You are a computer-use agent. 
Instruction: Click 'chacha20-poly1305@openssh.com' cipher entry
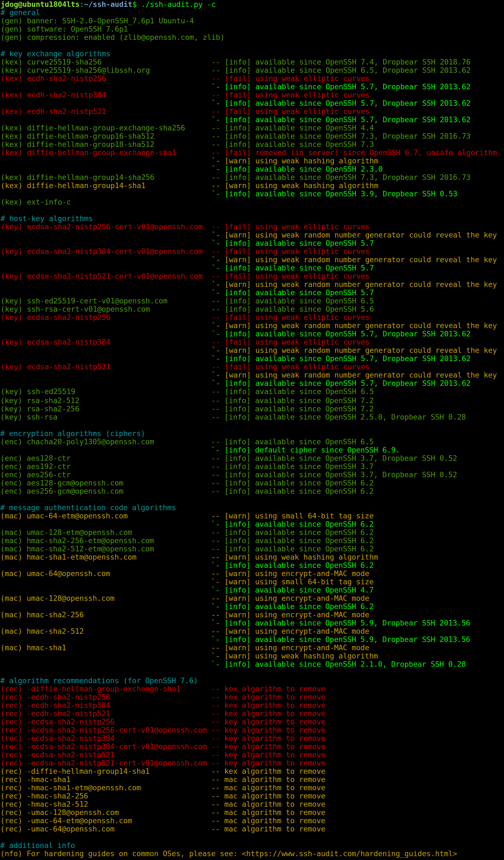pos(90,442)
